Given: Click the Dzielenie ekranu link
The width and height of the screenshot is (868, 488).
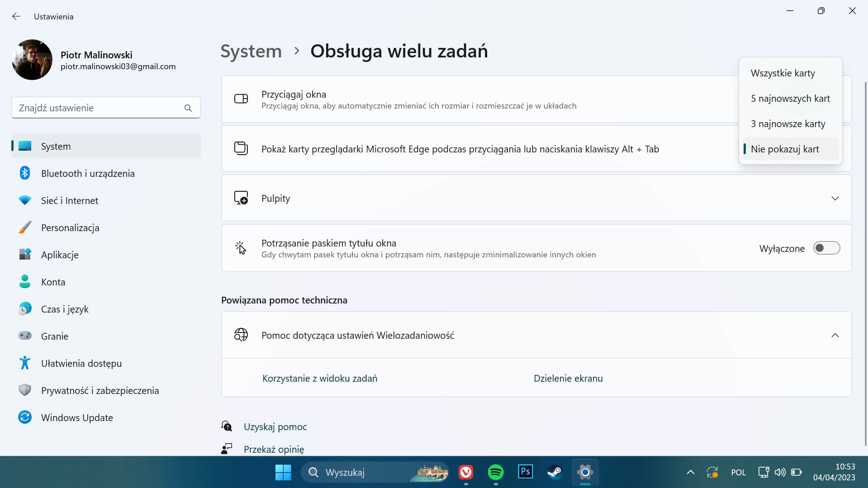Looking at the screenshot, I should point(568,378).
